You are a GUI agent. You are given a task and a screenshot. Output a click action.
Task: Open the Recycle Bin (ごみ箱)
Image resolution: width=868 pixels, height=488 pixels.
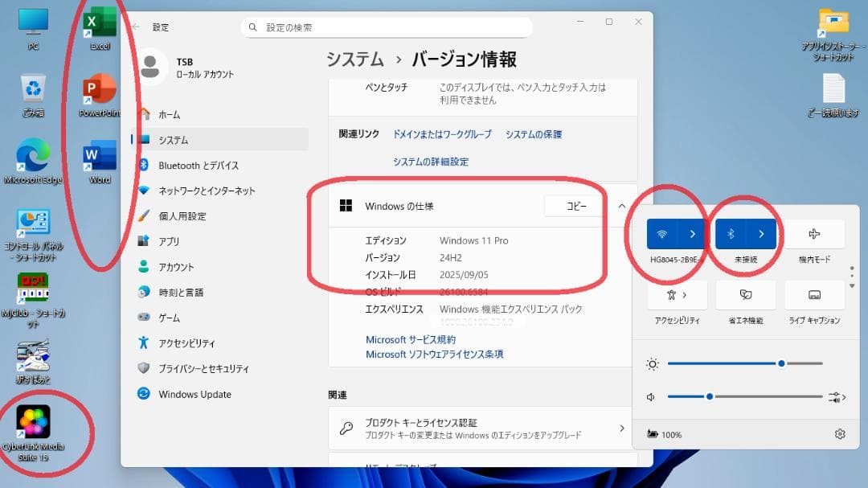pyautogui.click(x=32, y=88)
